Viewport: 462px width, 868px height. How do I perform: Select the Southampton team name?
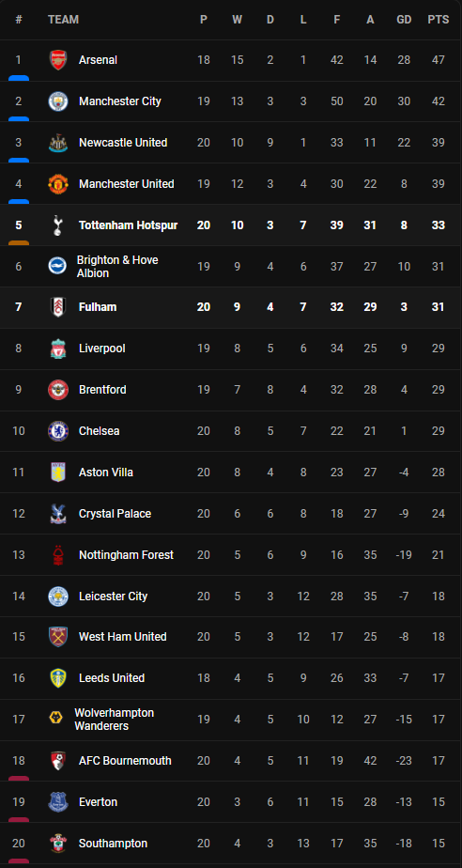click(x=113, y=844)
